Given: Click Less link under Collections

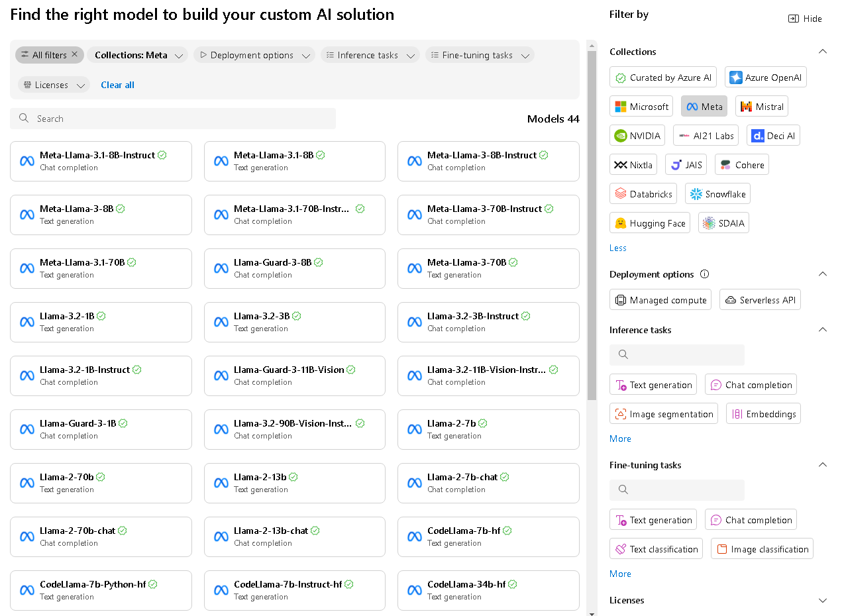Looking at the screenshot, I should [x=617, y=248].
